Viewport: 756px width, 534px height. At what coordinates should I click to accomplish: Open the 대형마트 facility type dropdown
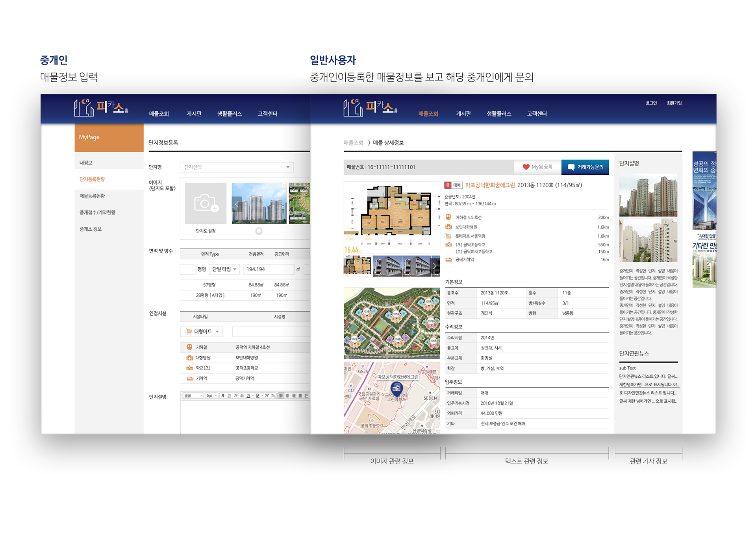(x=202, y=332)
